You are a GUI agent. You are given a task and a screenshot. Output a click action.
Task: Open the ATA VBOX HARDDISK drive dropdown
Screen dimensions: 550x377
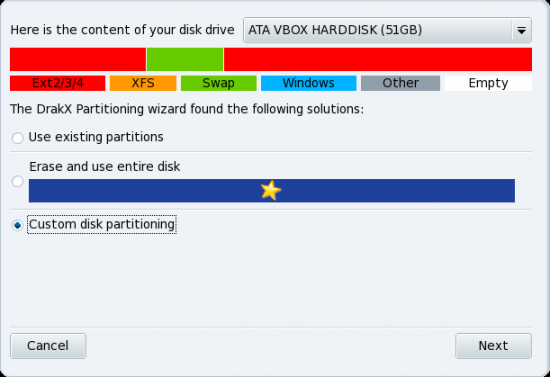(387, 30)
